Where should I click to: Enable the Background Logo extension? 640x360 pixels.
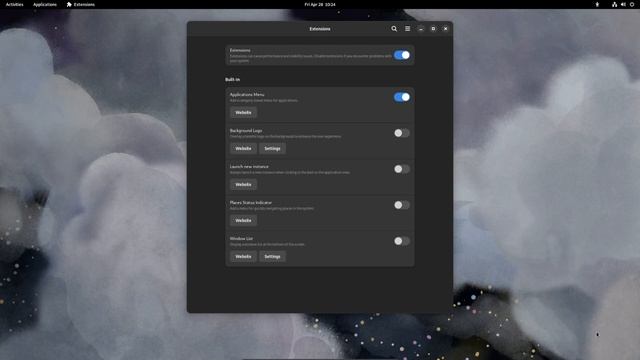402,133
